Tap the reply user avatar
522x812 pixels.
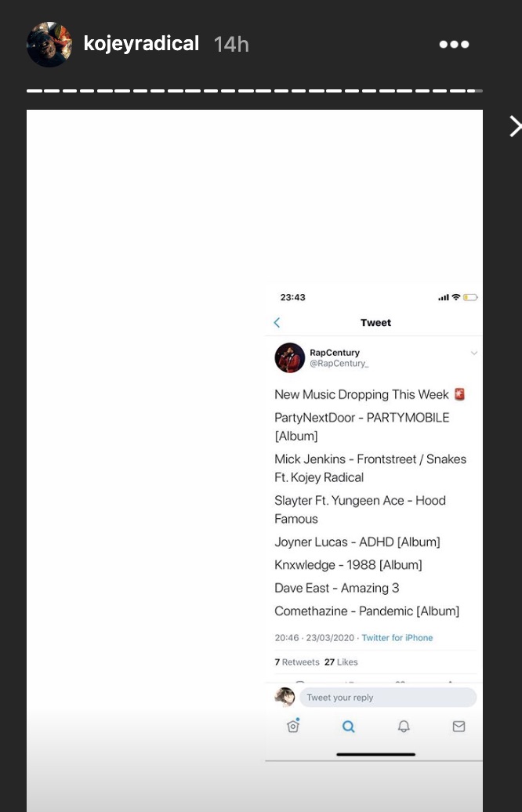coord(285,697)
